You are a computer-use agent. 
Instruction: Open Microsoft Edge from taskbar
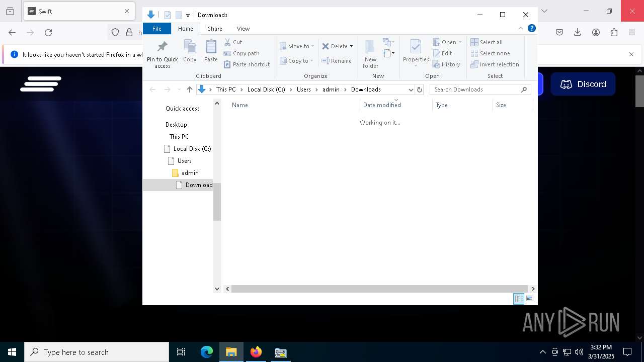point(207,352)
